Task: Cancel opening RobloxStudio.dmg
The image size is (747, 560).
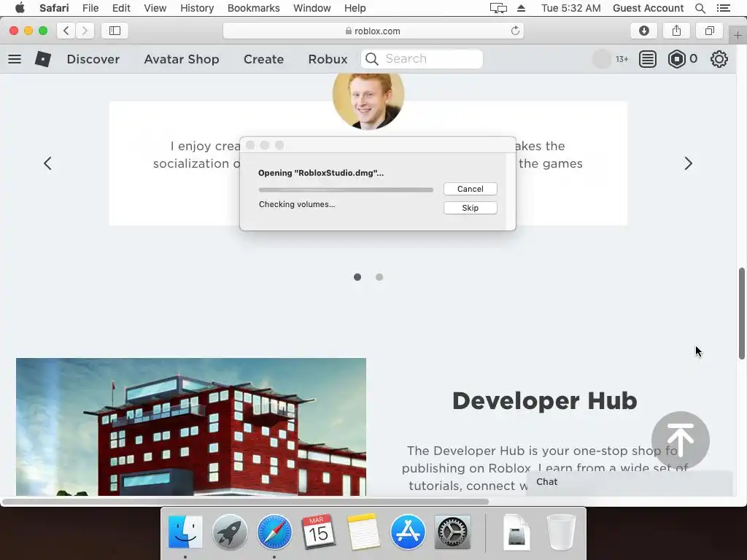Action: point(471,189)
